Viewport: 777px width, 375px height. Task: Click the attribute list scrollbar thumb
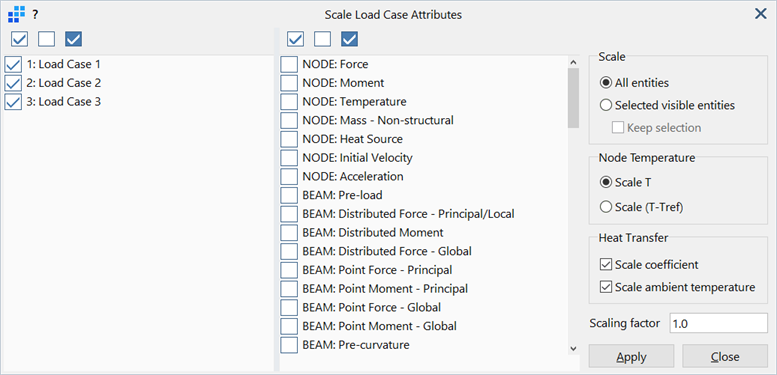[573, 98]
